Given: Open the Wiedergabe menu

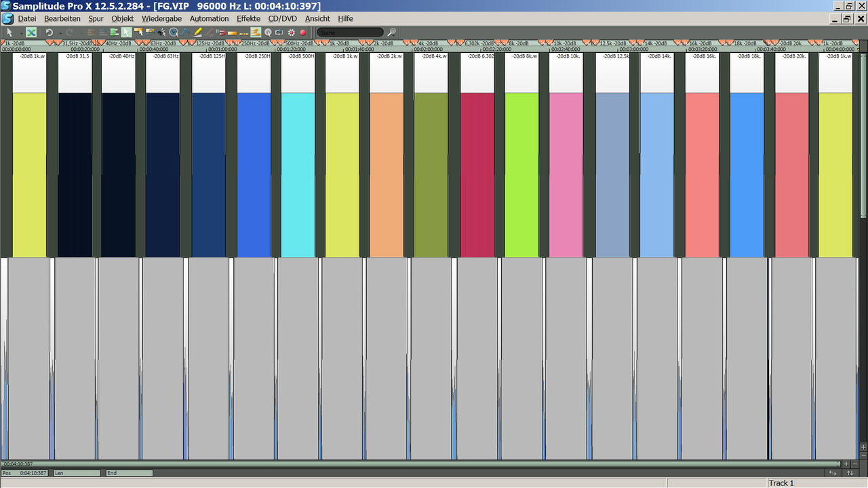Looking at the screenshot, I should 161,18.
